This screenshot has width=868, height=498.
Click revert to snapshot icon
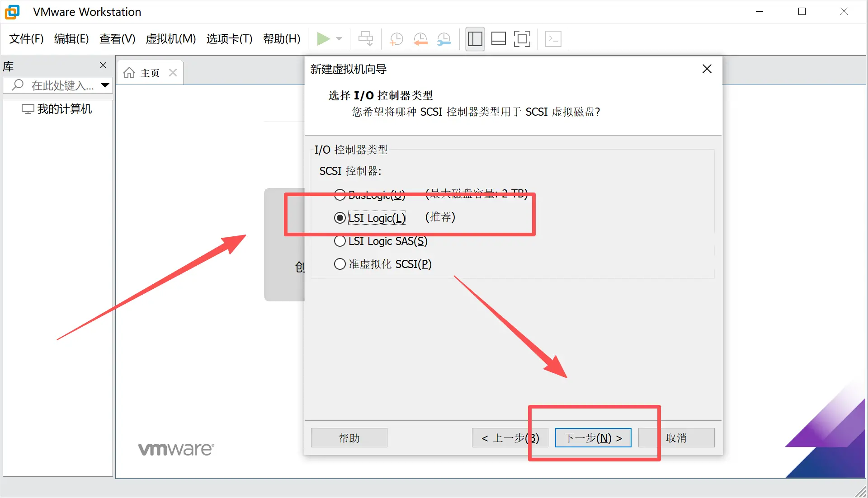pos(420,39)
